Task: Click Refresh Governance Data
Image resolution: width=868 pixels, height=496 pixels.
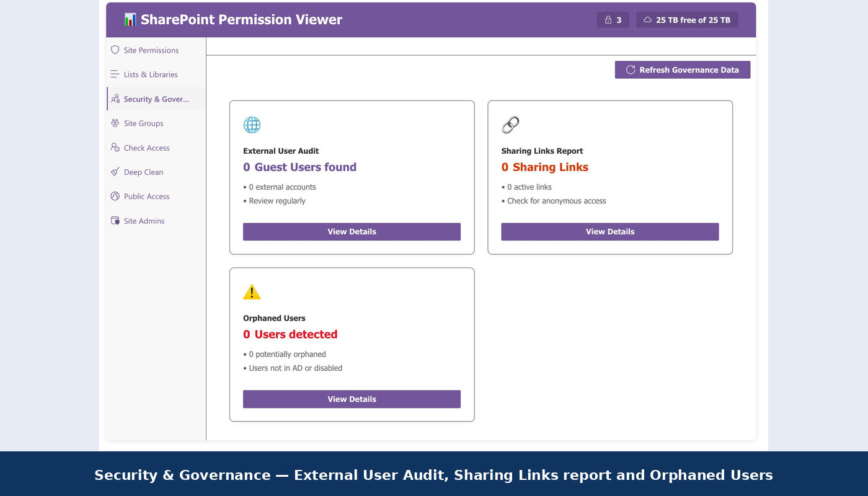Action: tap(682, 69)
